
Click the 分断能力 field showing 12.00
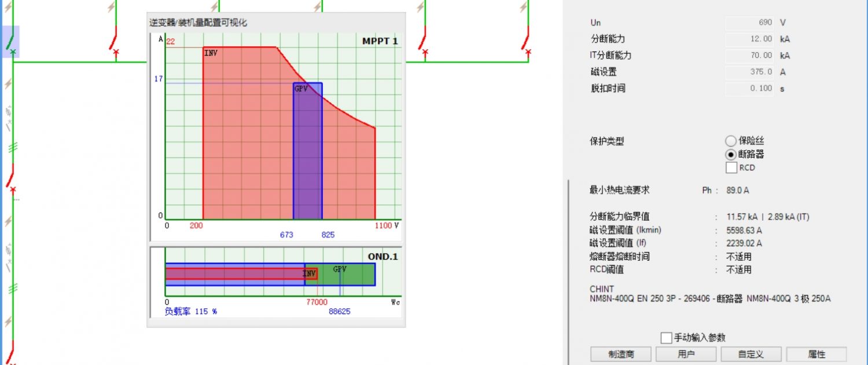pos(750,39)
